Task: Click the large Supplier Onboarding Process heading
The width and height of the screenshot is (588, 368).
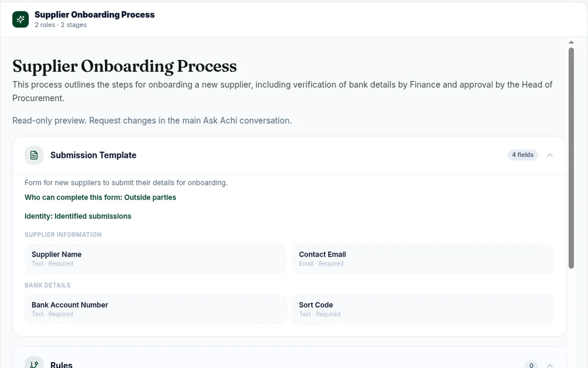Action: coord(124,66)
